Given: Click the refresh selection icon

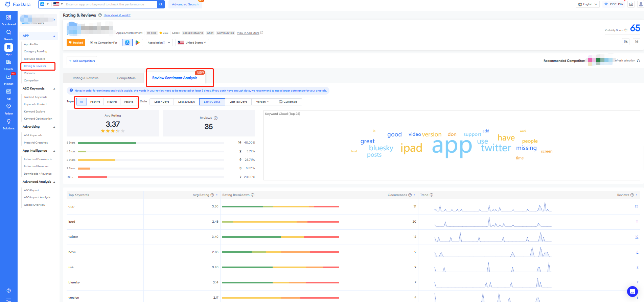Looking at the screenshot, I should [638, 61].
